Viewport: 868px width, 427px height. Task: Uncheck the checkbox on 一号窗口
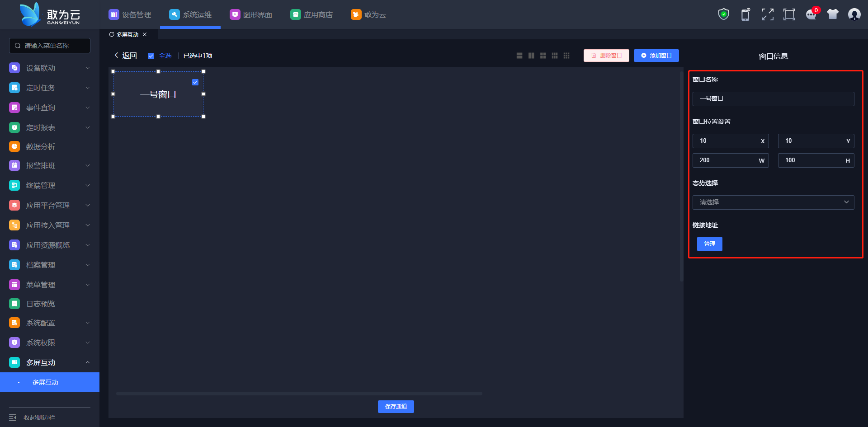(195, 82)
